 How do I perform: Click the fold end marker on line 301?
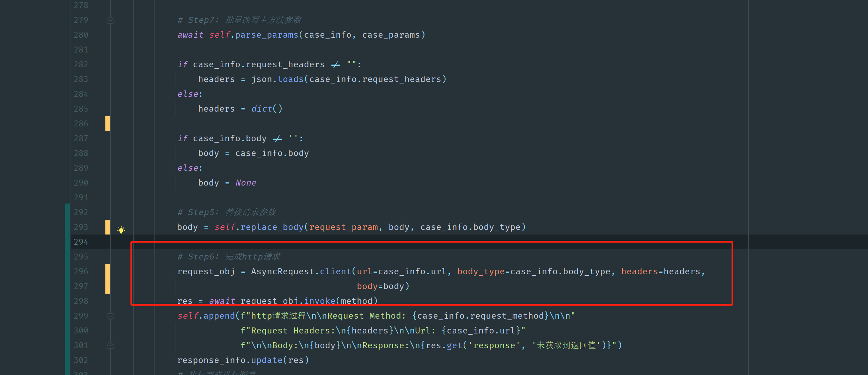110,346
